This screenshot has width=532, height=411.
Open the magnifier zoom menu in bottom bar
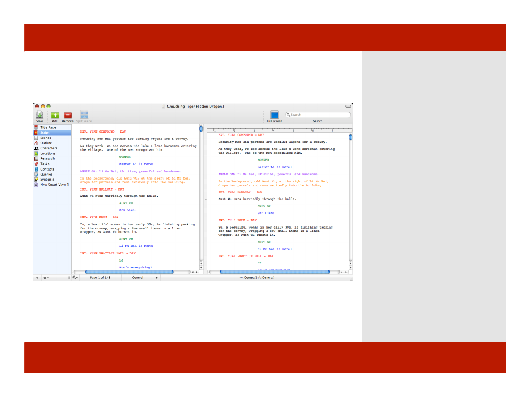(x=75, y=278)
